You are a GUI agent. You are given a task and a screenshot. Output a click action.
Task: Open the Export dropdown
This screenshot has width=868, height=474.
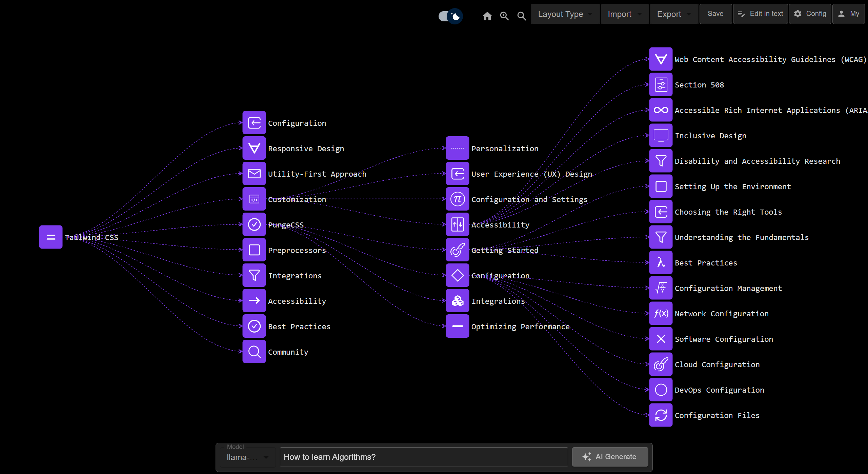pyautogui.click(x=674, y=14)
